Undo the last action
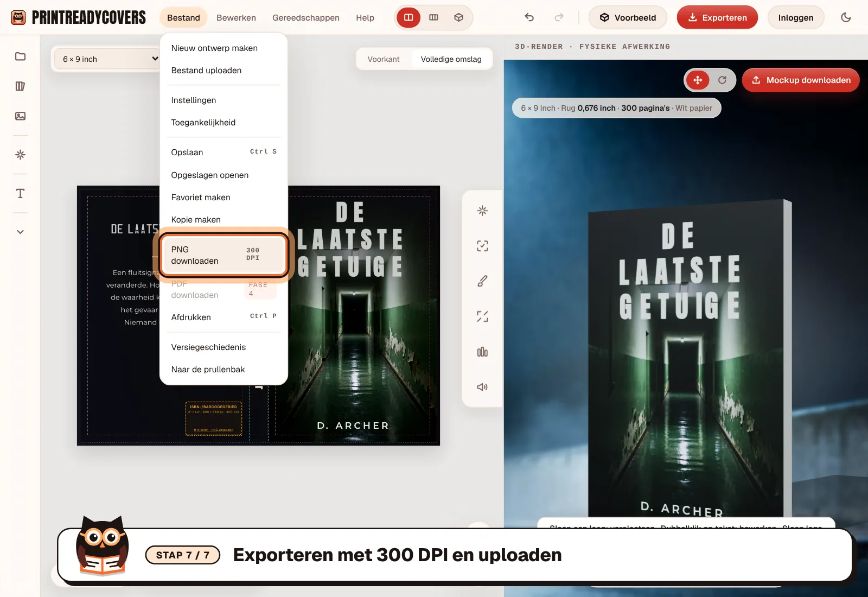Image resolution: width=868 pixels, height=597 pixels. pyautogui.click(x=529, y=18)
